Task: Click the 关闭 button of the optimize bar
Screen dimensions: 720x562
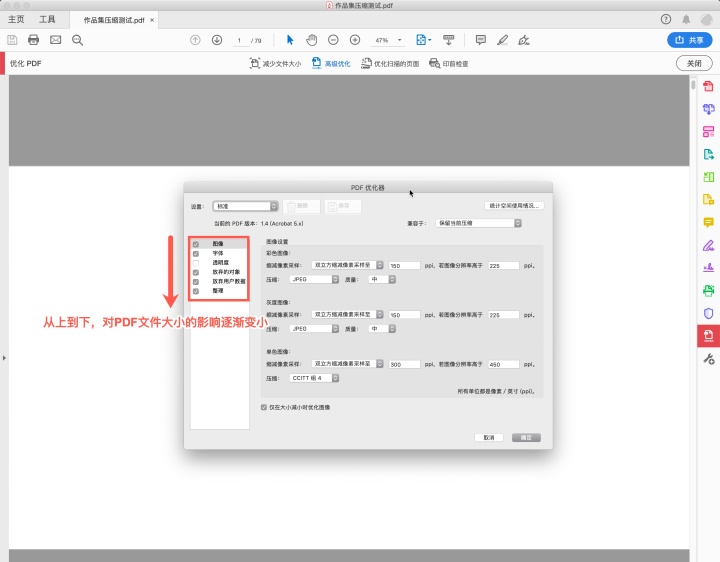Action: (694, 63)
